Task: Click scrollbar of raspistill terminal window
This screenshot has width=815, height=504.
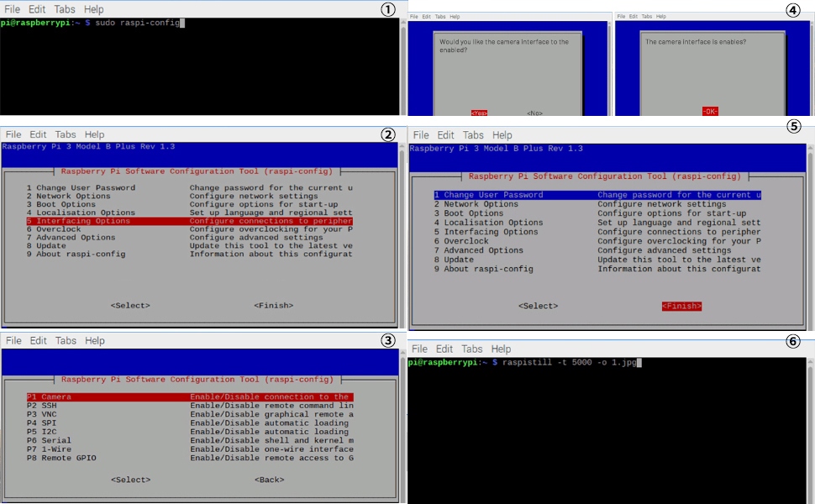Action: coord(810,430)
